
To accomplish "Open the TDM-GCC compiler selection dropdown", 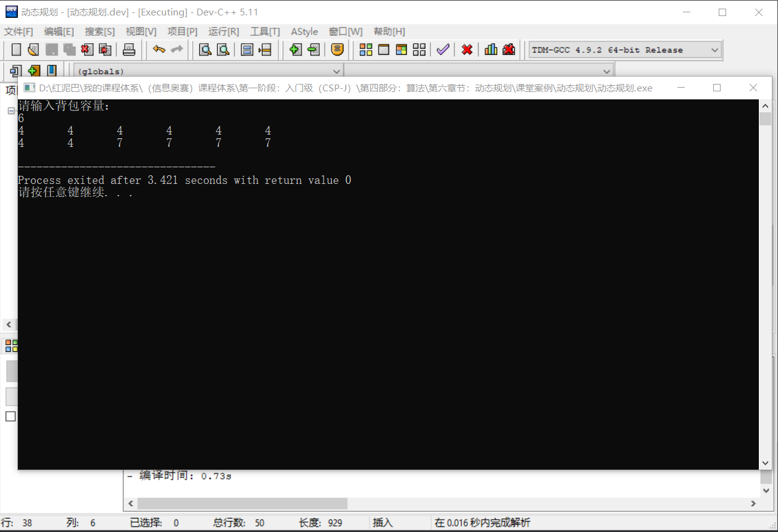I will click(625, 50).
